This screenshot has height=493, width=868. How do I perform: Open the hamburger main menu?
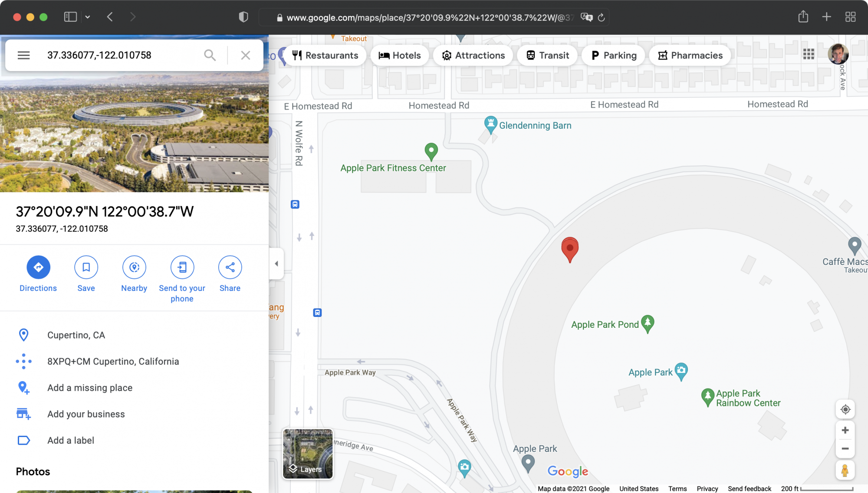point(24,55)
